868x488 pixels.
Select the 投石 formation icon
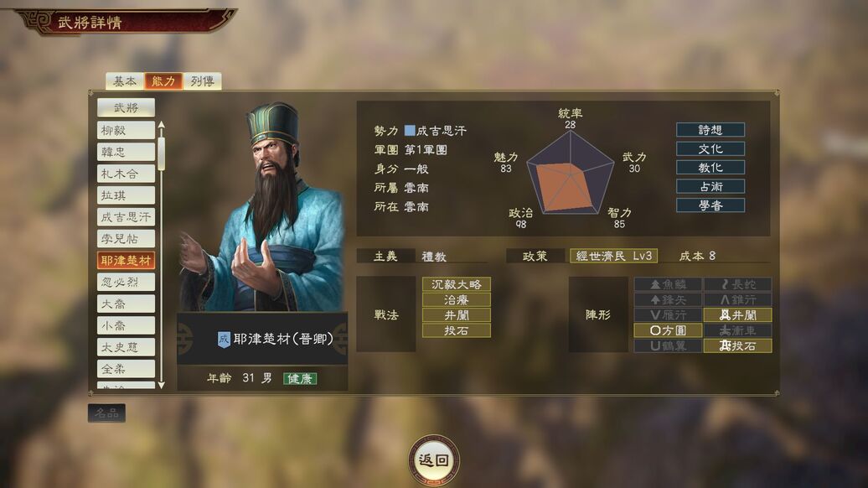coord(737,346)
